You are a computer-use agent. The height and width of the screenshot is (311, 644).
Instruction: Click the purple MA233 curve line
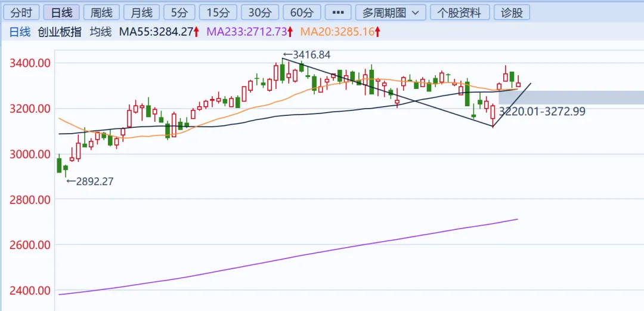[x=287, y=257]
